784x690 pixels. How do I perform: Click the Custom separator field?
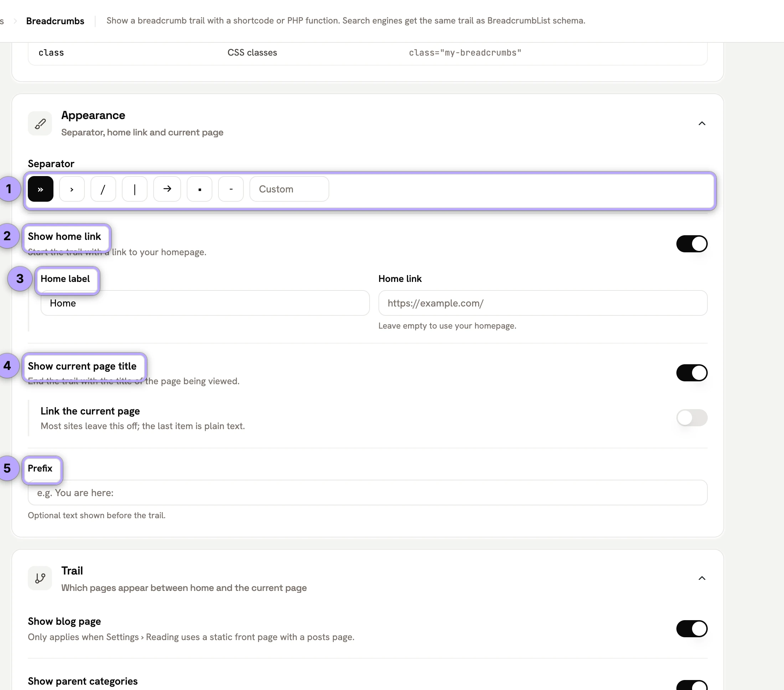coord(289,189)
